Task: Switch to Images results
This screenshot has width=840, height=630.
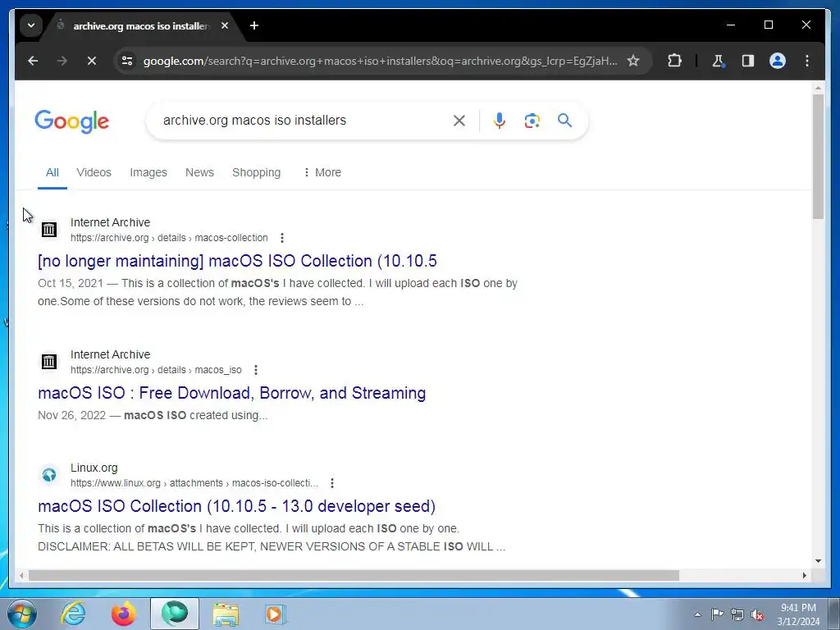Action: [x=148, y=172]
